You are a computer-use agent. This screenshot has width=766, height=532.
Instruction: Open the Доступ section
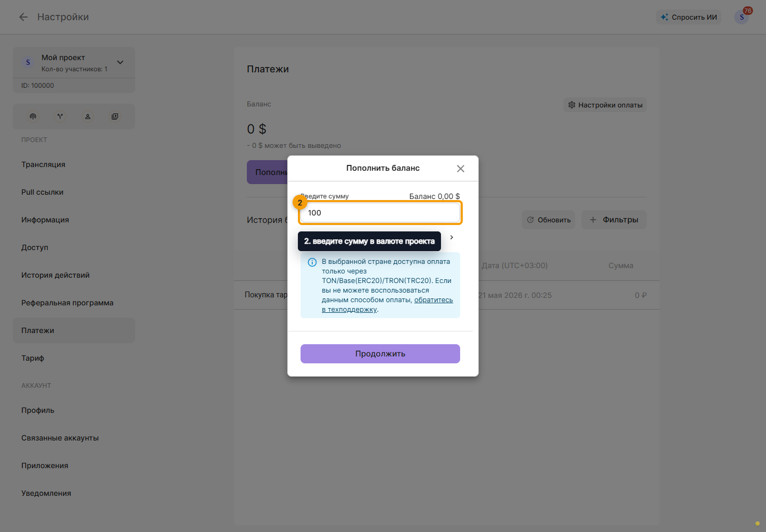point(74,247)
